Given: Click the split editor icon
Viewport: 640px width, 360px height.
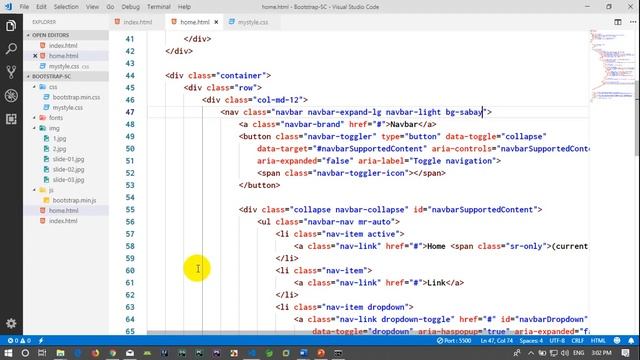Looking at the screenshot, I should point(618,22).
